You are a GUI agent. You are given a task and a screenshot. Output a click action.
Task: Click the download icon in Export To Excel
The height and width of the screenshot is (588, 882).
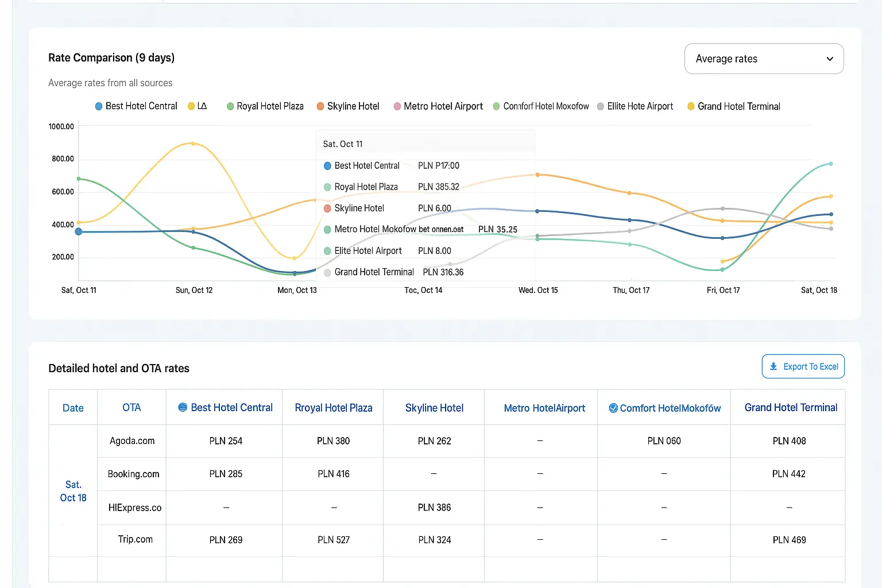coord(773,366)
